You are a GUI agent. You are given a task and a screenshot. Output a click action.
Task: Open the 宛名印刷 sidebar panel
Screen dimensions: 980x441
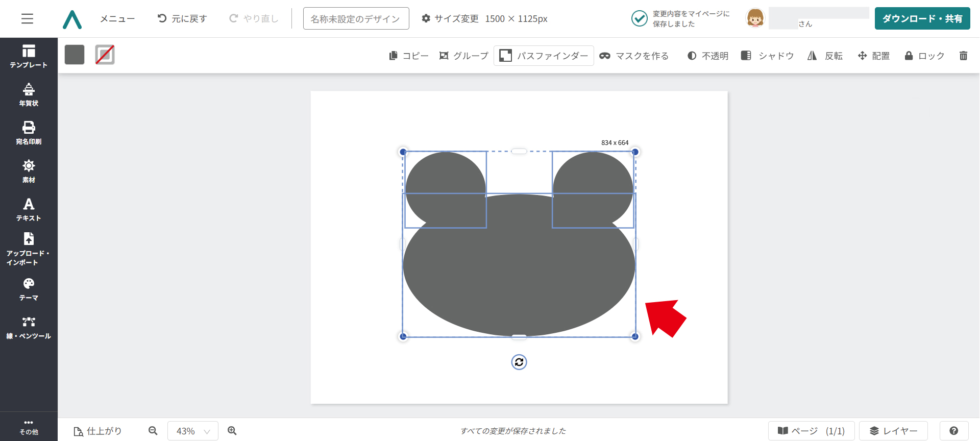[29, 133]
